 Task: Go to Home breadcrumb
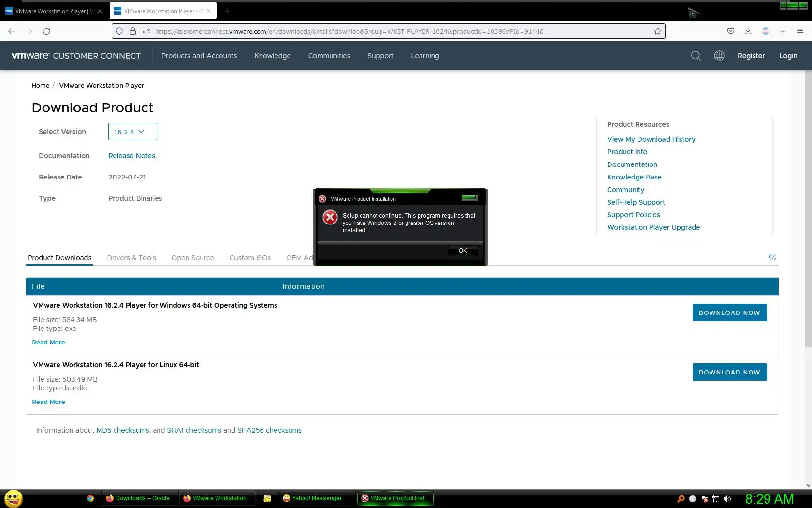[x=41, y=85]
